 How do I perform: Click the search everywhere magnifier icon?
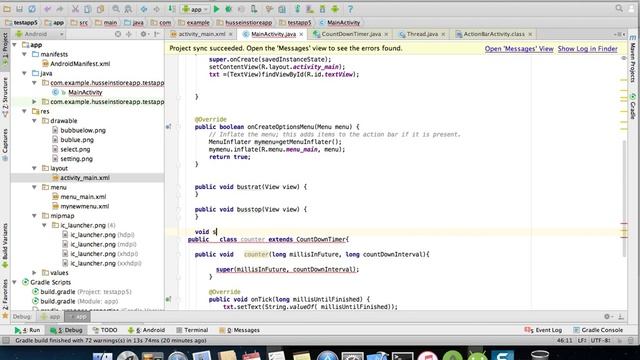pyautogui.click(x=619, y=8)
